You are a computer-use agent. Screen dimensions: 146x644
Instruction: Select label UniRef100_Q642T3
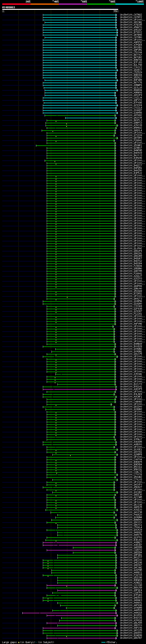click(131, 299)
